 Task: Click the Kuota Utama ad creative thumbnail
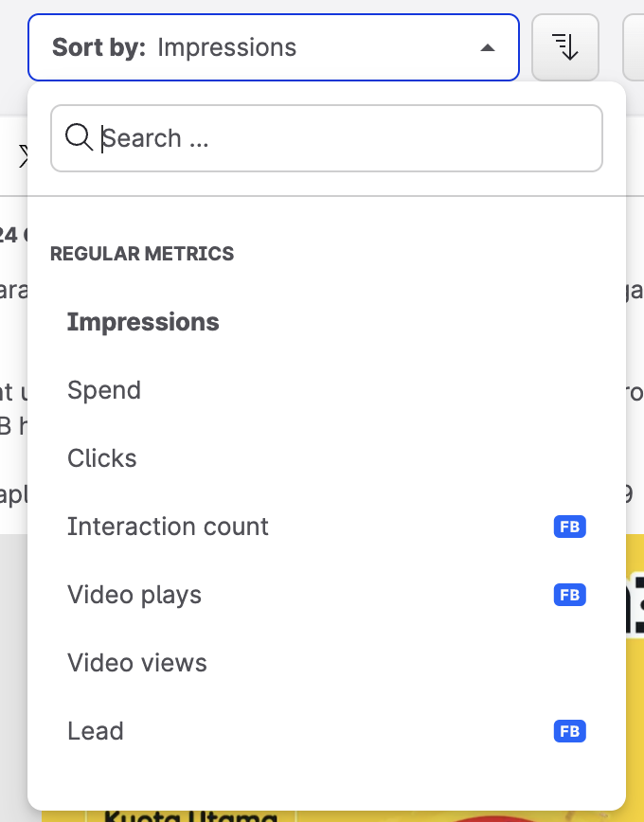click(x=189, y=814)
